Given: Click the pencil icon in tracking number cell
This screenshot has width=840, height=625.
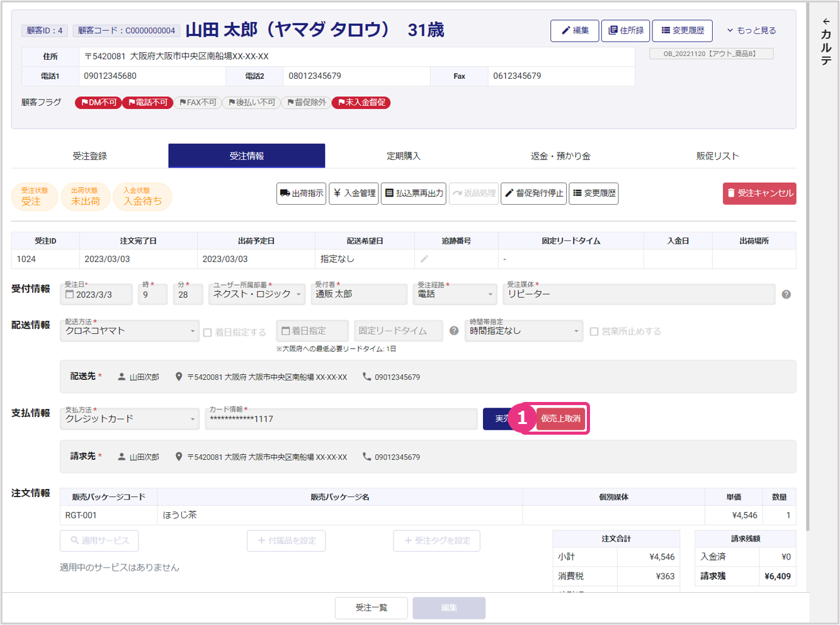Looking at the screenshot, I should [x=424, y=259].
